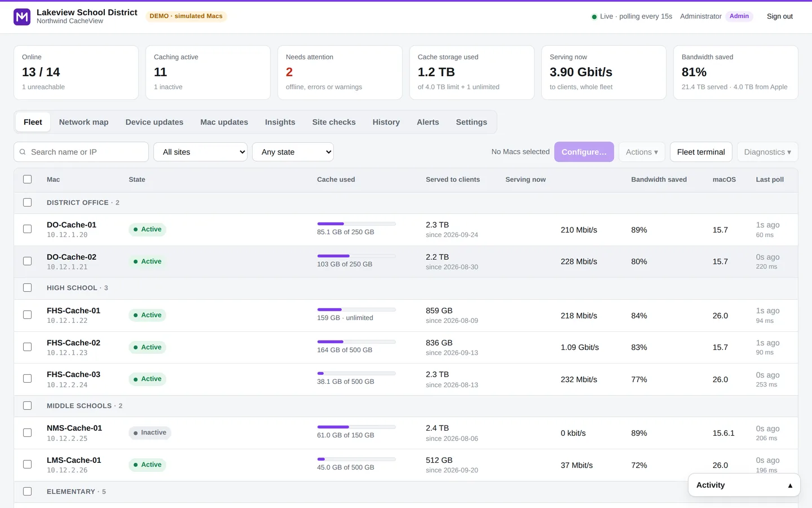Click the search magnifier icon
The image size is (812, 508).
(23, 152)
